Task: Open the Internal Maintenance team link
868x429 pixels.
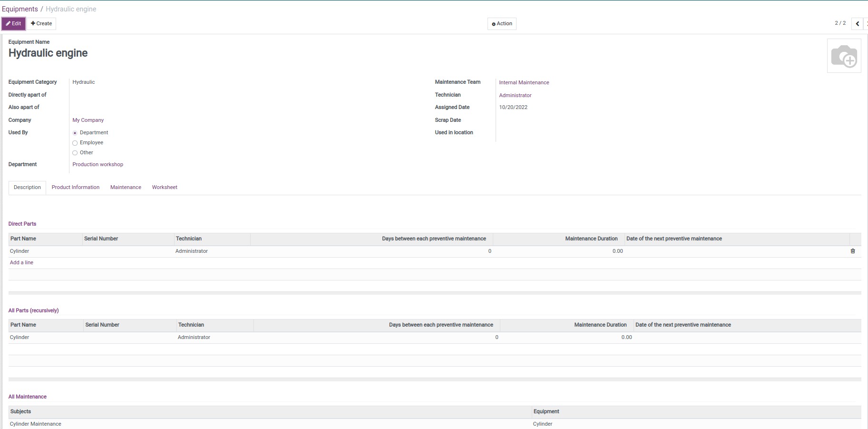Action: click(524, 83)
